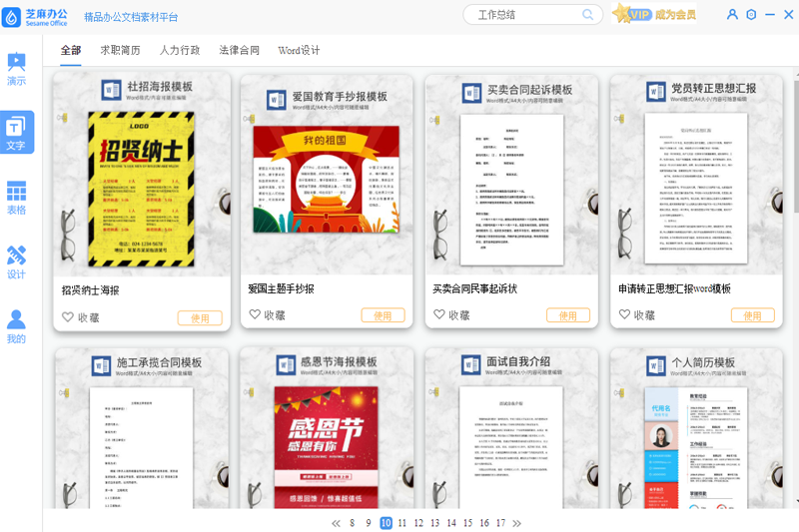Viewport: 799px width, 532px height.
Task: Click the 招贤纳士海报 title text
Action: pos(90,290)
